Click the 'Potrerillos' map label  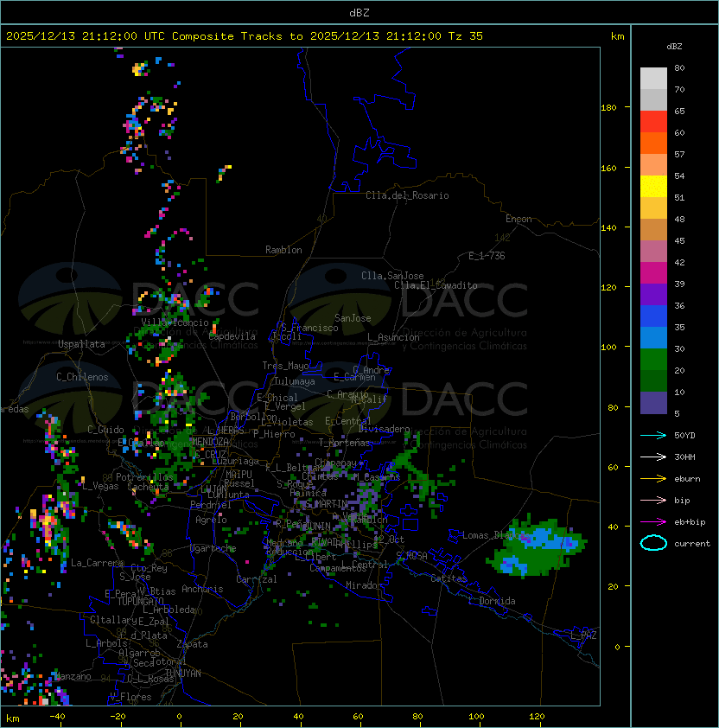pos(144,476)
